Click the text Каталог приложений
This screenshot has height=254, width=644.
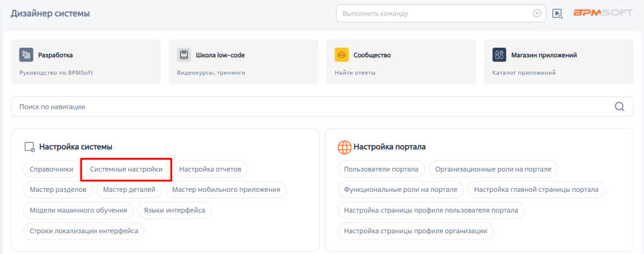click(524, 73)
